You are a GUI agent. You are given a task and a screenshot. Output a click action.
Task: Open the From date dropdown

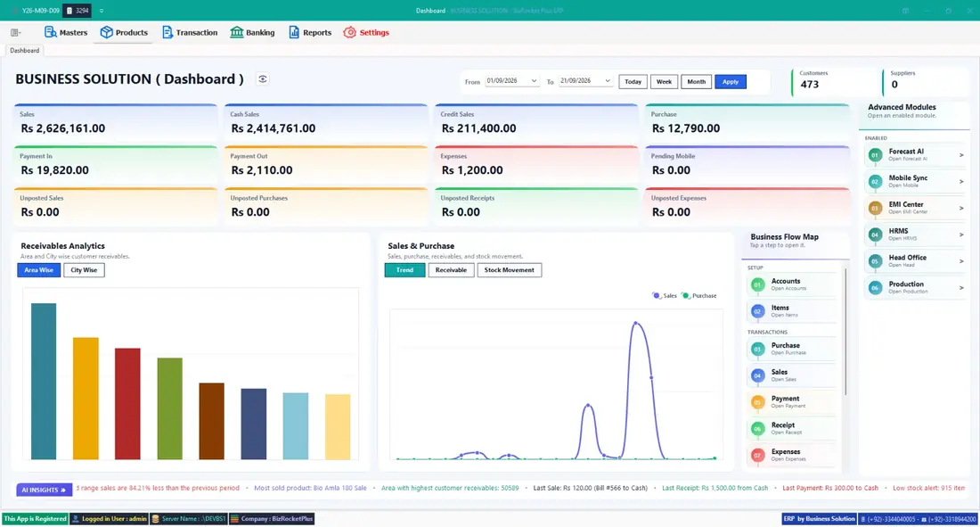click(534, 81)
